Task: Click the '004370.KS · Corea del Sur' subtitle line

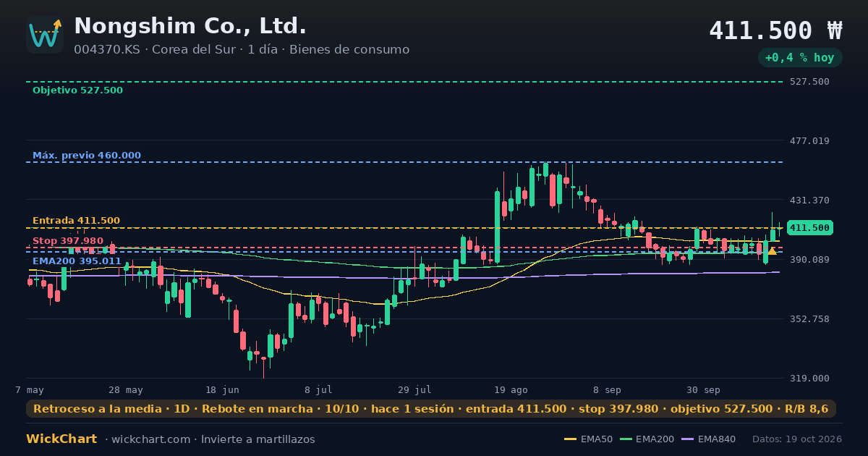Action: click(x=242, y=50)
